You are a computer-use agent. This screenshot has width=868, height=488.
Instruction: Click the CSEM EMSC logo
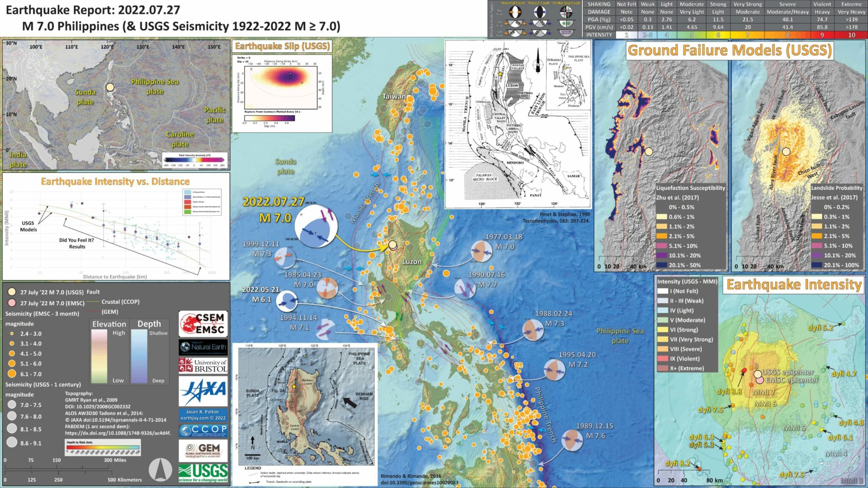click(203, 324)
